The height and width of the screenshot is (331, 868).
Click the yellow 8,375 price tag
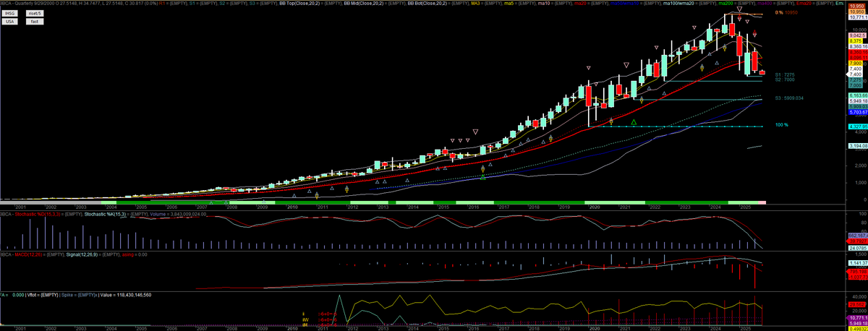855,41
